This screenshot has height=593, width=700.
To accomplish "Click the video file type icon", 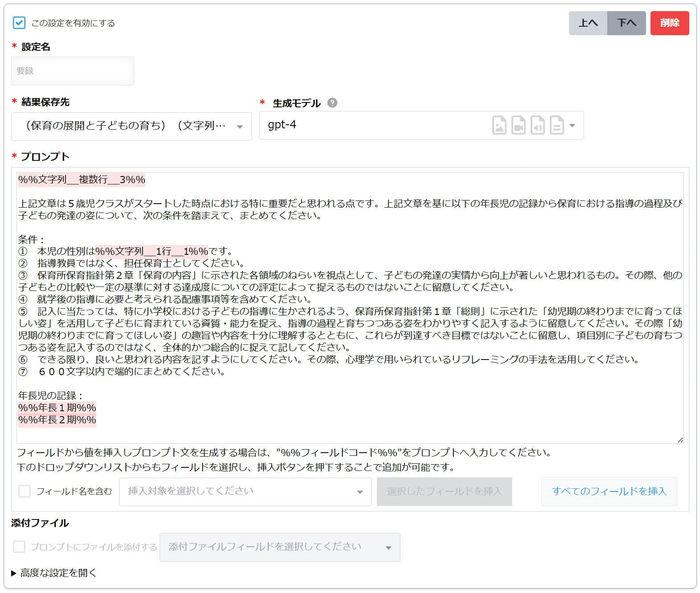I will [518, 126].
